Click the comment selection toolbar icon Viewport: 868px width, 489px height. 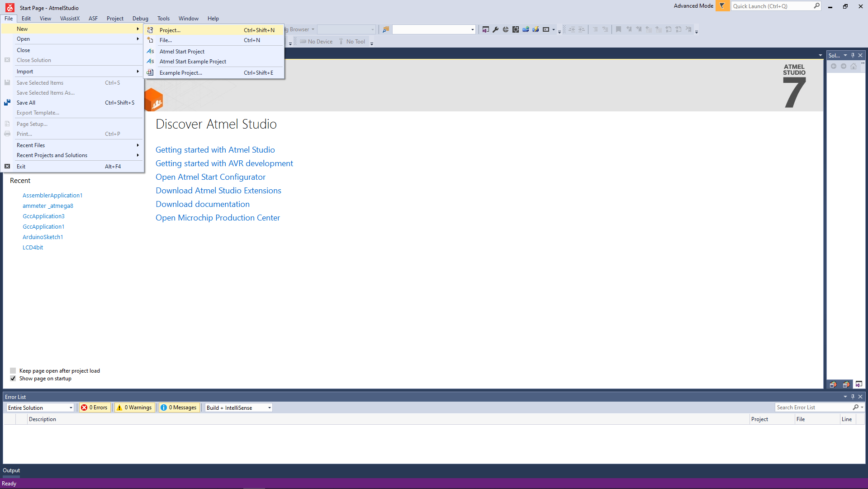[595, 29]
